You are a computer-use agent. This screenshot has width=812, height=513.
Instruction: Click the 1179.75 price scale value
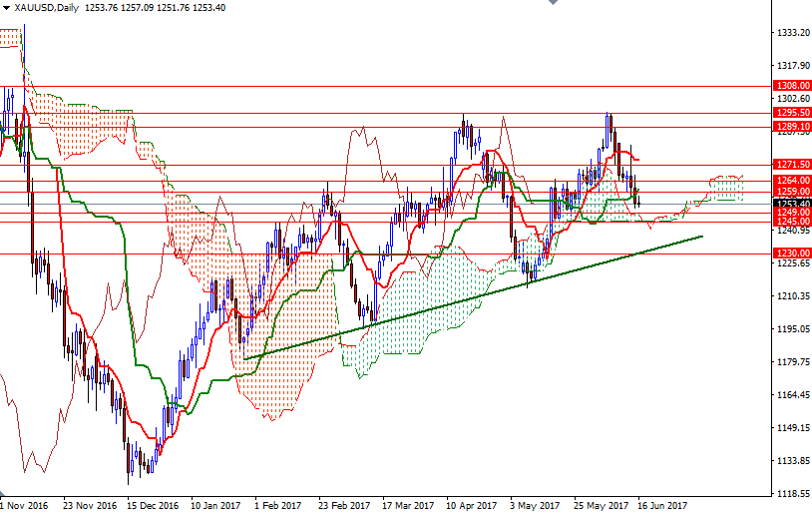pyautogui.click(x=791, y=362)
